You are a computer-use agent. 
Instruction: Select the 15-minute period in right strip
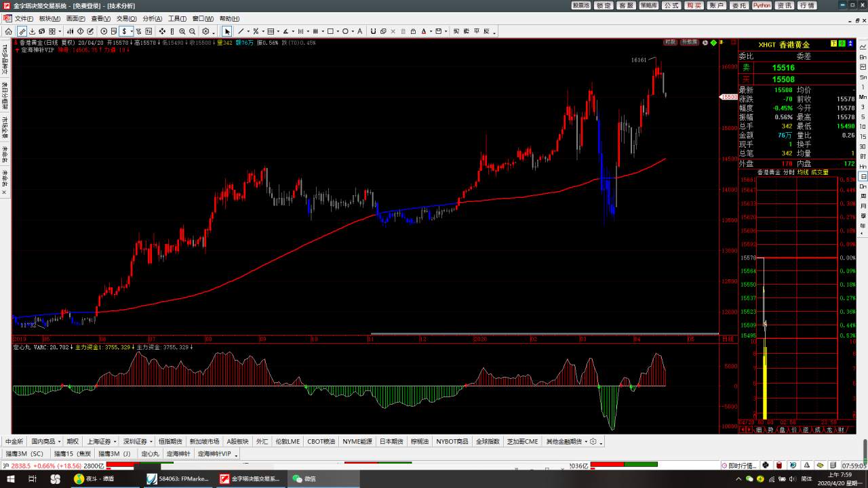pos(863,136)
